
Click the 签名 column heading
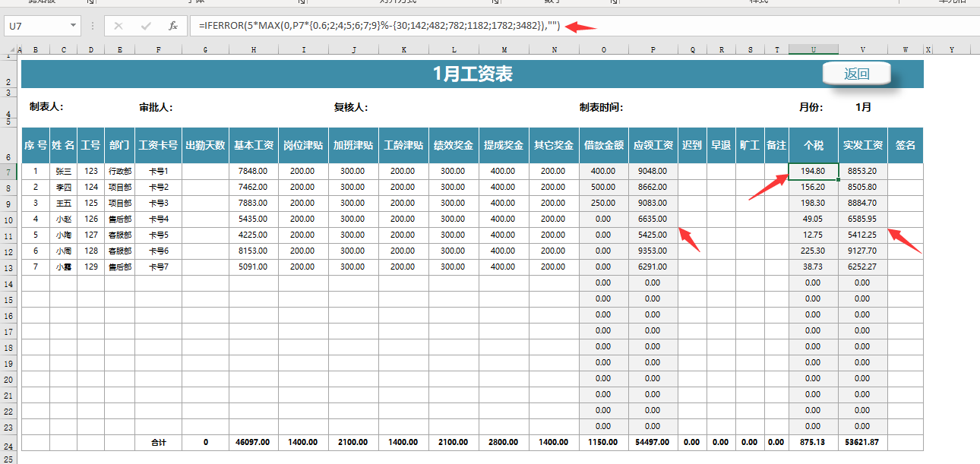(906, 145)
